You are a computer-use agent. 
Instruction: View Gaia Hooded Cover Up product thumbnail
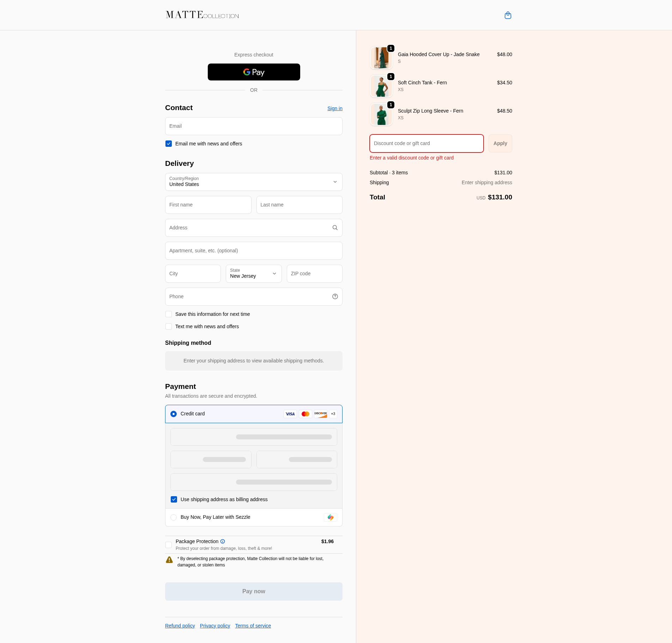tap(381, 58)
